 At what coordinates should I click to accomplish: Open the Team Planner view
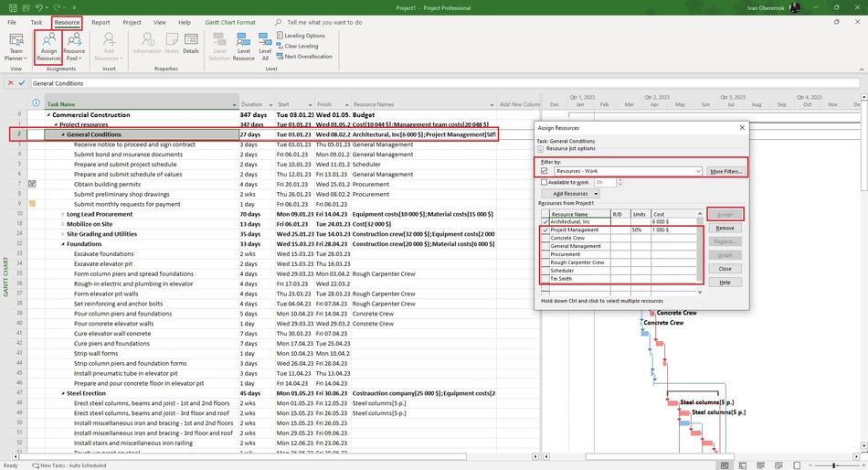tap(16, 47)
